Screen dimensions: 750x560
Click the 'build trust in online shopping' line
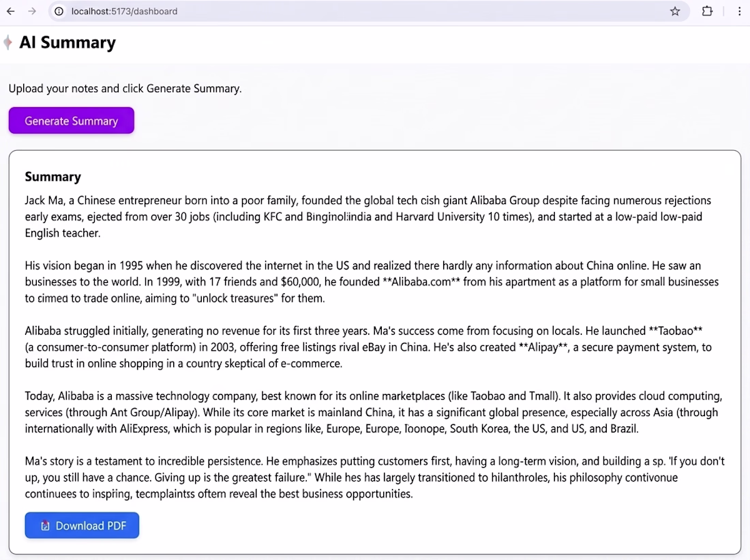(183, 364)
